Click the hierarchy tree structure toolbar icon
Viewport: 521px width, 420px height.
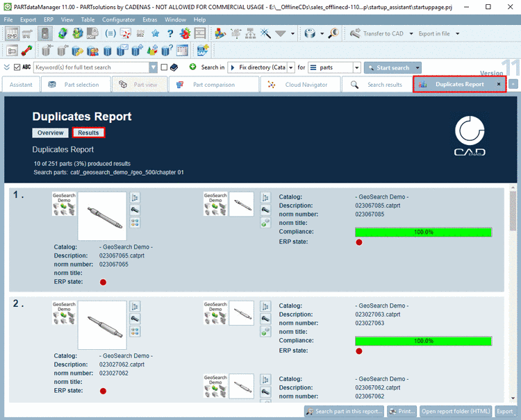251,33
